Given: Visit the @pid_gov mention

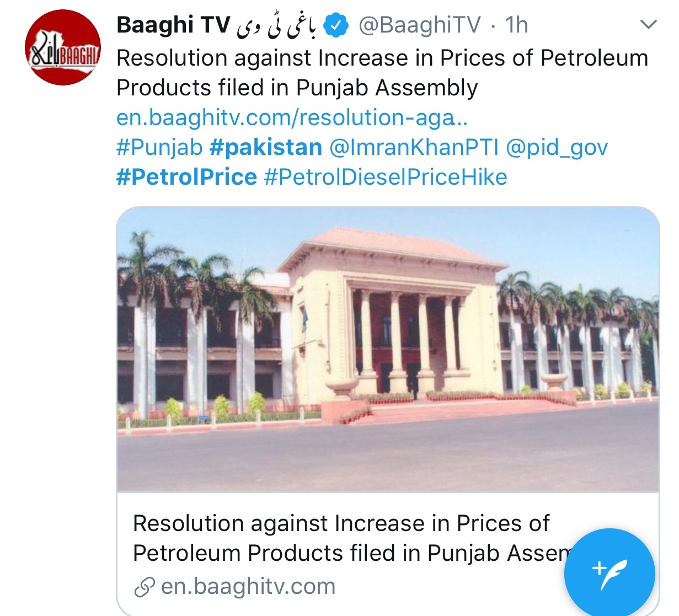Looking at the screenshot, I should (557, 148).
